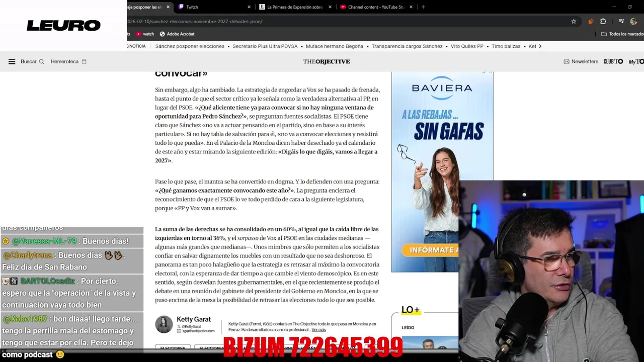Click the LEURO overlay logo
The height and width of the screenshot is (362, 644).
(64, 26)
